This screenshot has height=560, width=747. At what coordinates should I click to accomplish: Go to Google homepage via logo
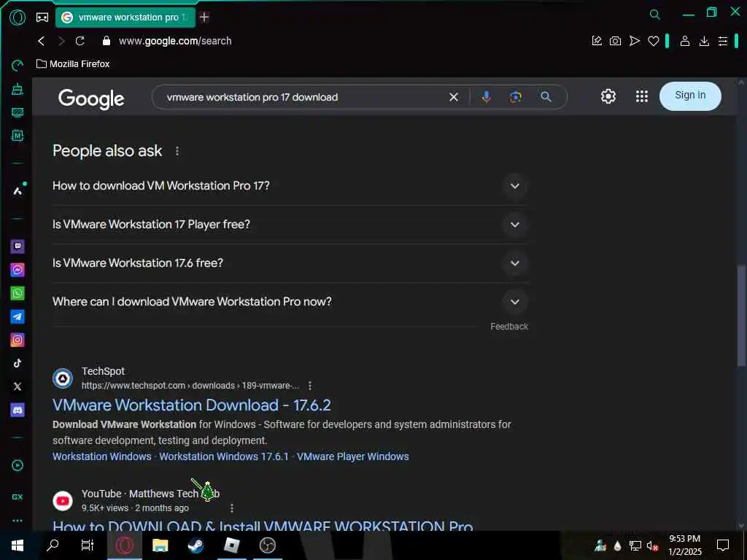(x=91, y=99)
